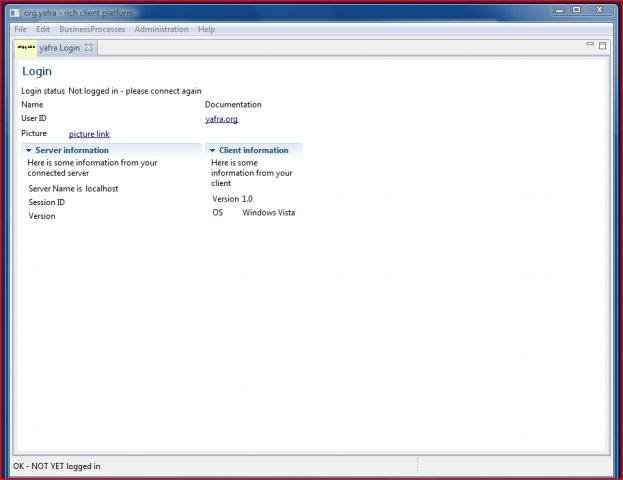Click the Login heading text
Viewport: 623px width, 480px height.
click(37, 72)
